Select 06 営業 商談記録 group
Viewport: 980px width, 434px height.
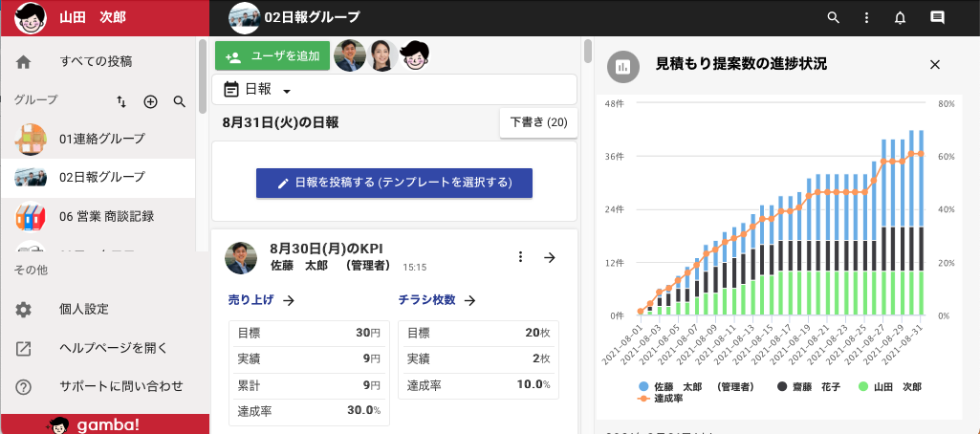pyautogui.click(x=98, y=217)
